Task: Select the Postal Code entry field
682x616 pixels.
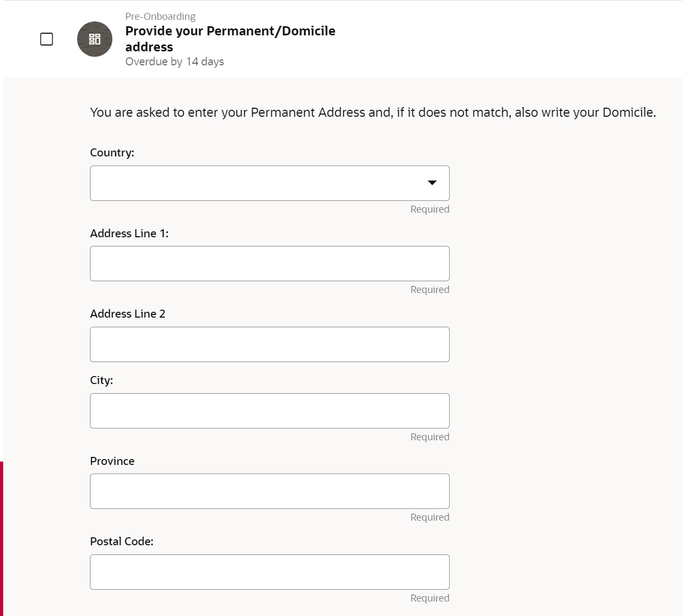Action: pyautogui.click(x=269, y=572)
